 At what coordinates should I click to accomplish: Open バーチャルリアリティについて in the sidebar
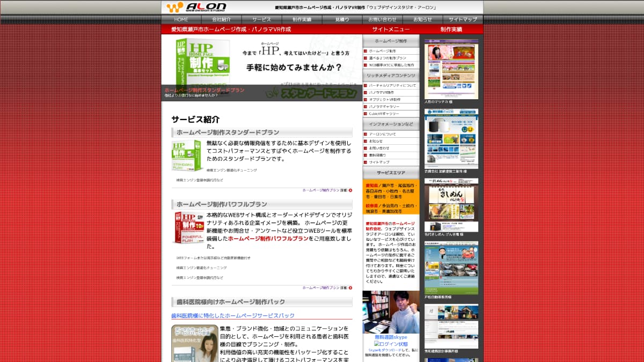click(392, 86)
